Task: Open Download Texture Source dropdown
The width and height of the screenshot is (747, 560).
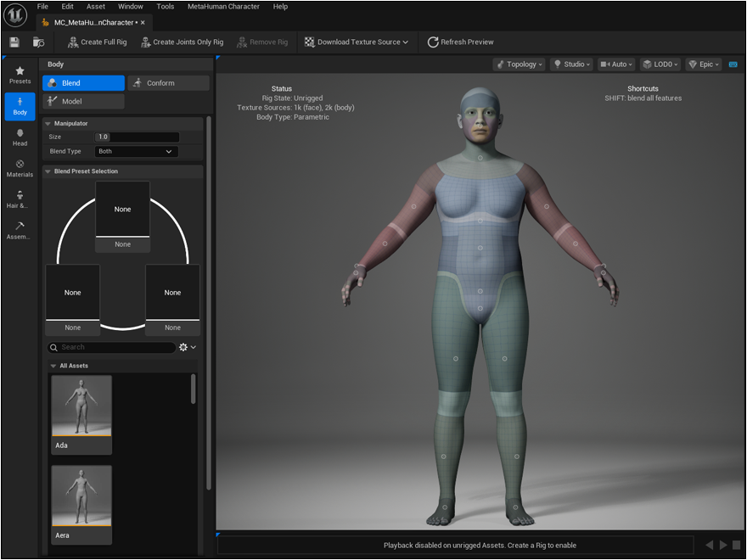Action: pyautogui.click(x=357, y=42)
